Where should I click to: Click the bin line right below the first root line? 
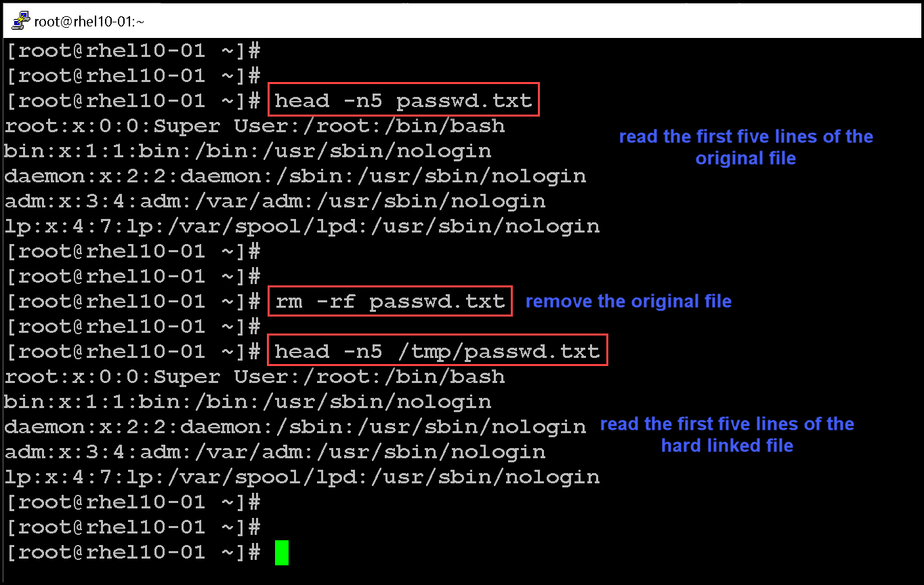tap(247, 151)
